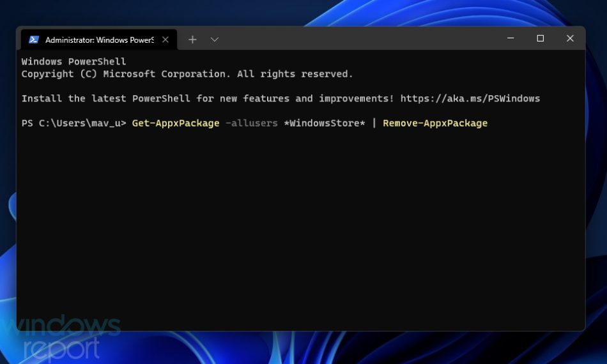Click the Copyright Microsoft Corporation line
Screen dimensions: 607x364
(x=187, y=74)
